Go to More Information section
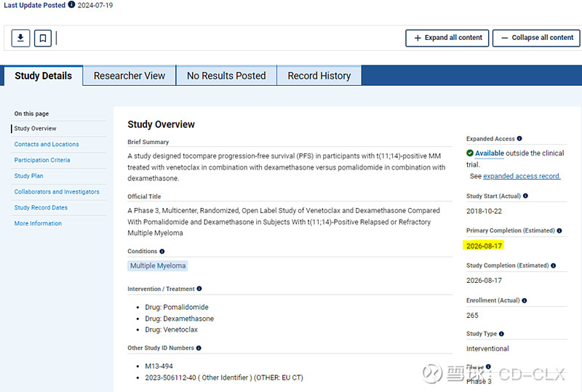582x392 pixels. pyautogui.click(x=38, y=223)
